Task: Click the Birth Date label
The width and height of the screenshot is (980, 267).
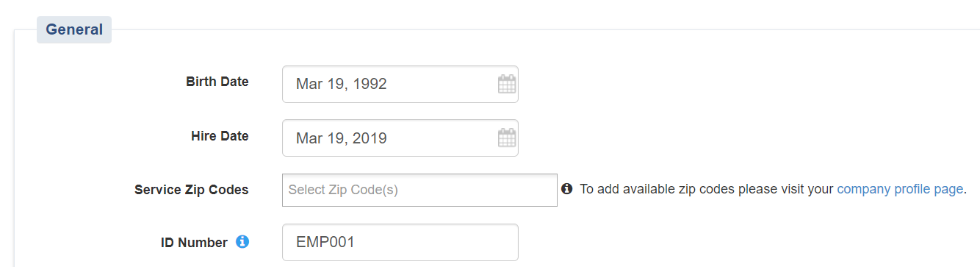Action: tap(217, 82)
